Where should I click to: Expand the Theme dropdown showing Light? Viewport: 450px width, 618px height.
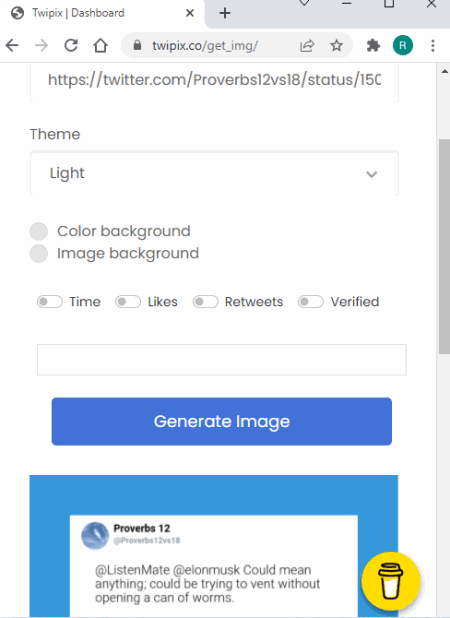tap(214, 173)
